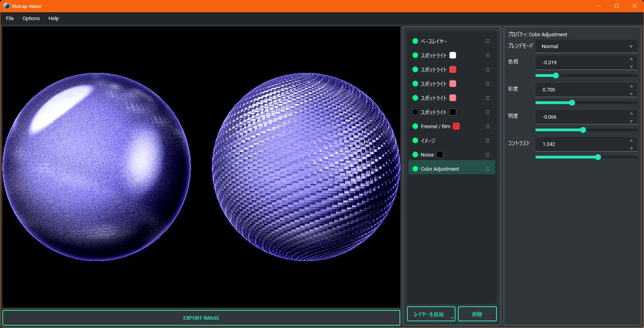Click drag handle of red スポットライト layer
Viewport: 644px width, 328px height.
[488, 69]
